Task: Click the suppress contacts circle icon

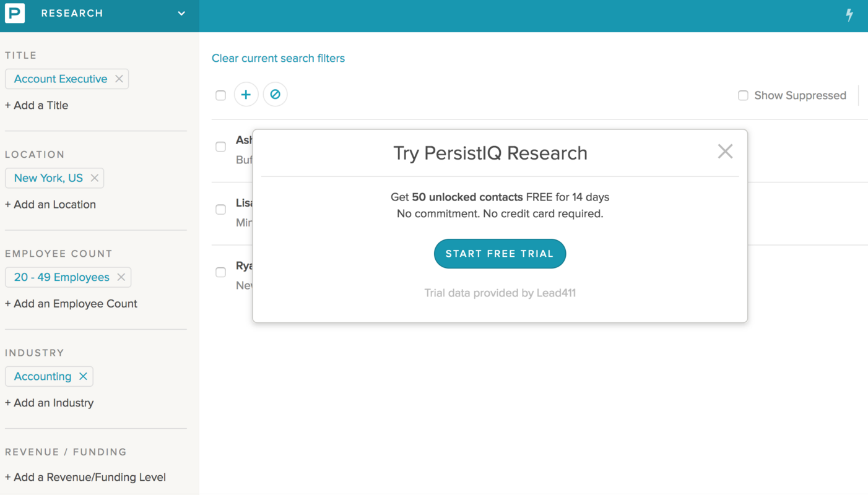Action: click(275, 94)
